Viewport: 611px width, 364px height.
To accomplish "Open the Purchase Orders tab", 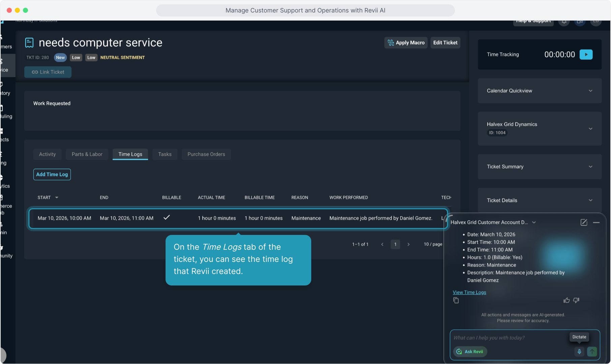I will [206, 154].
